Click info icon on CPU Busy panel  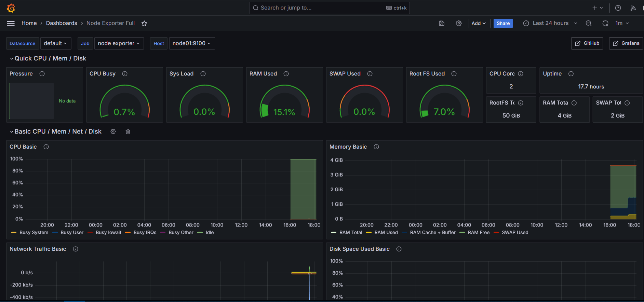[125, 74]
